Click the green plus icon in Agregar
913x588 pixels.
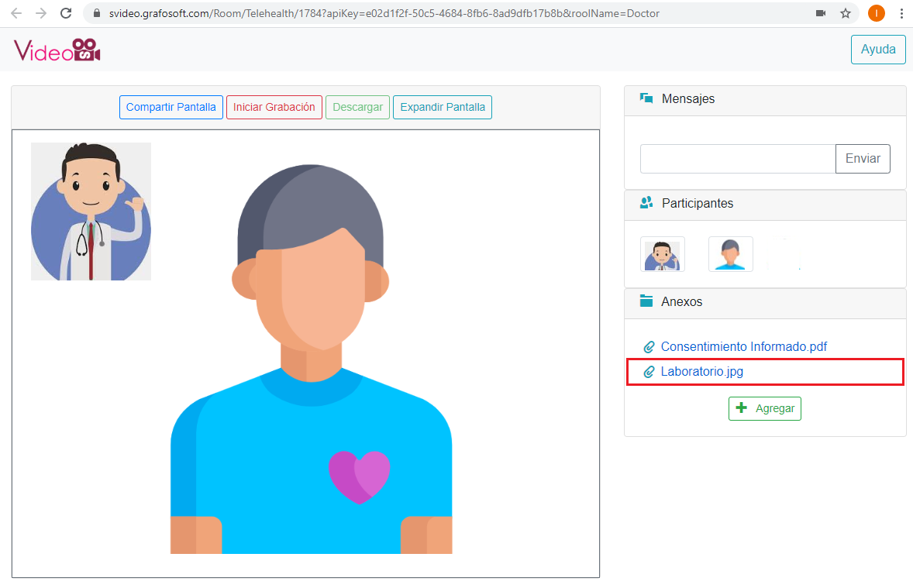[741, 407]
